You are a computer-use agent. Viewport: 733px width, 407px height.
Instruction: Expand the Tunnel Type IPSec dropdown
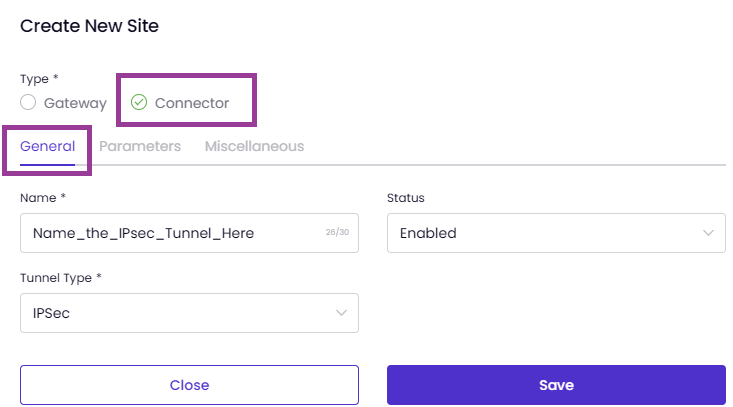coord(189,313)
